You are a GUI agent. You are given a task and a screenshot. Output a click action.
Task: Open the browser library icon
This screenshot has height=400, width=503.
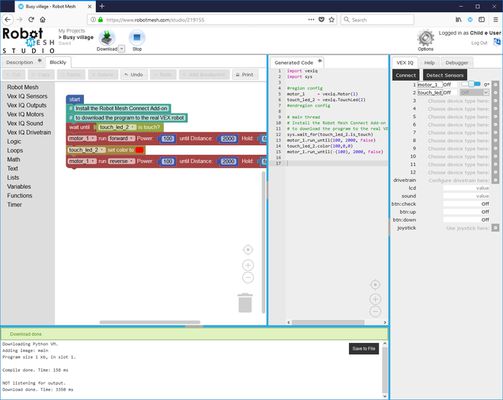459,20
